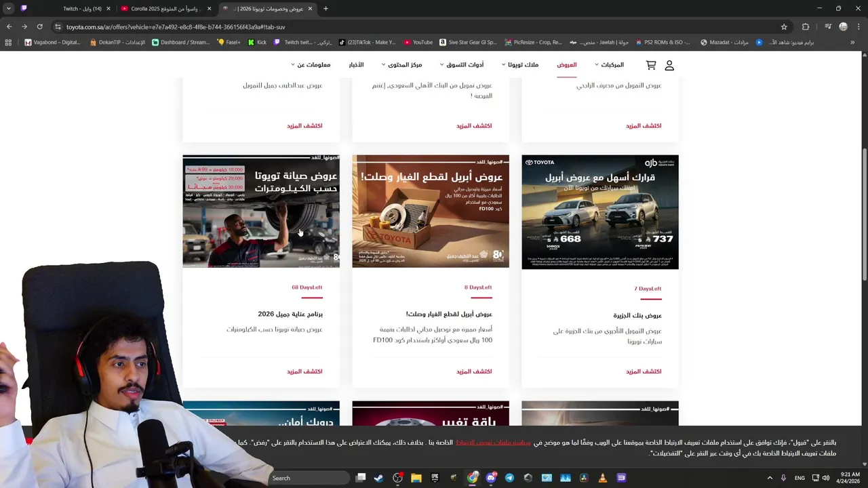Click اكتشف المزيد under البنك الأهلي السعودي offer
Image resolution: width=868 pixels, height=488 pixels.
[474, 125]
